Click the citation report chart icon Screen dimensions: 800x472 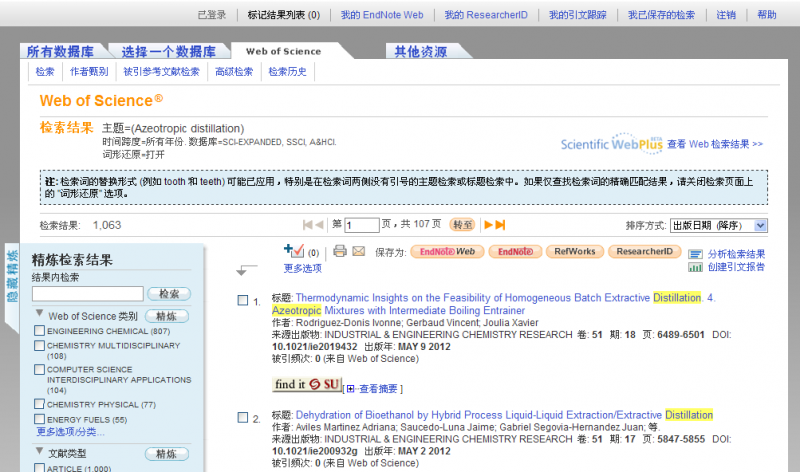(695, 267)
